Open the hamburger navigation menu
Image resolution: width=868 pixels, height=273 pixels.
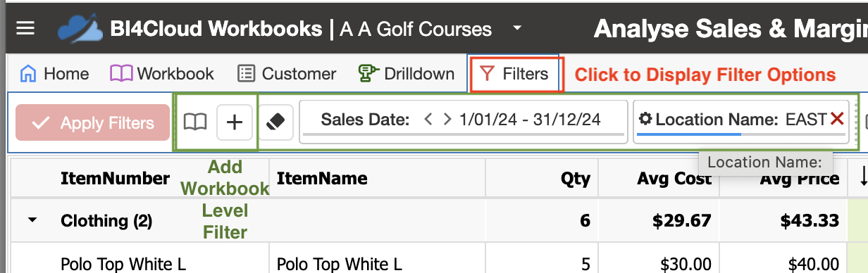(25, 29)
